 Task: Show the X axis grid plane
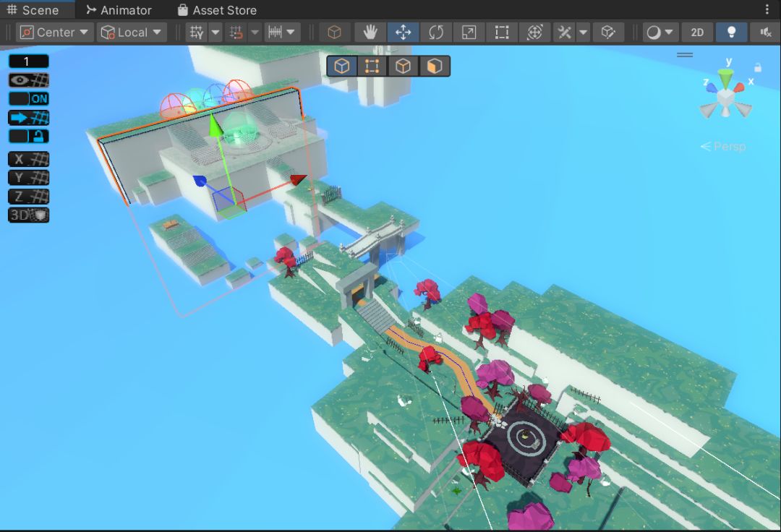[28, 159]
